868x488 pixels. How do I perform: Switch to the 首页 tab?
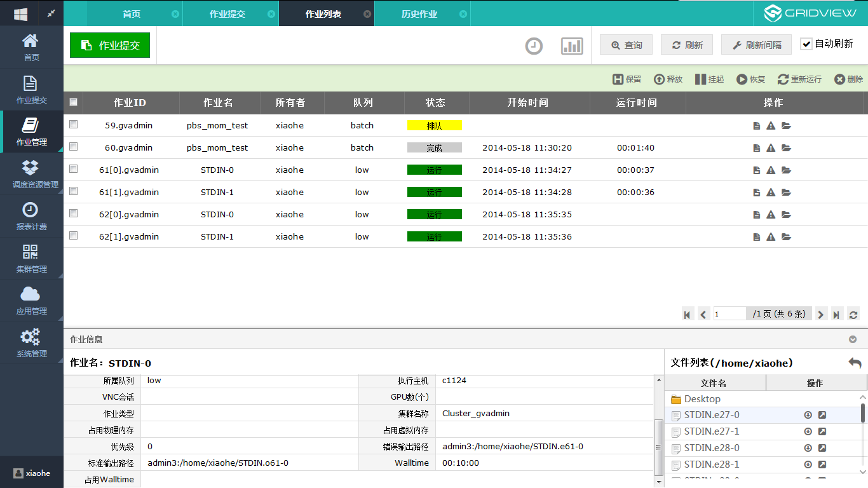tap(132, 14)
